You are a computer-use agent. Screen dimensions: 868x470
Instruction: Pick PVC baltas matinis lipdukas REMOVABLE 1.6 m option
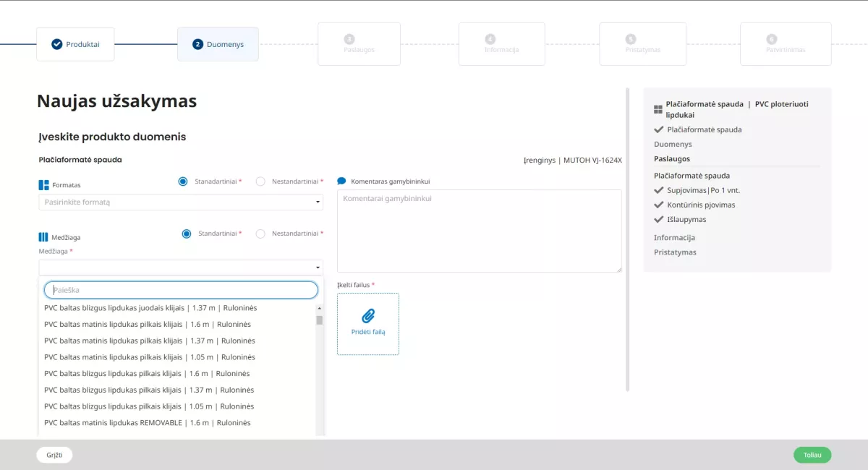point(148,423)
